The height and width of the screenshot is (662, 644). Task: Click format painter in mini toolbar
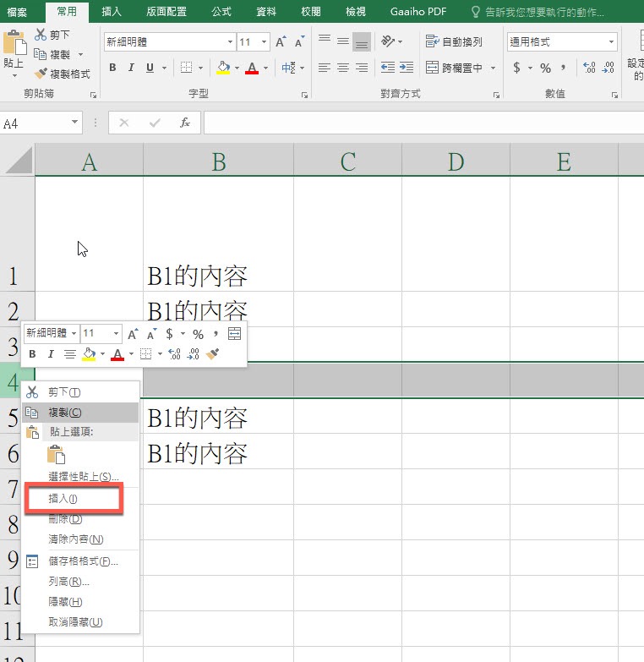point(212,353)
